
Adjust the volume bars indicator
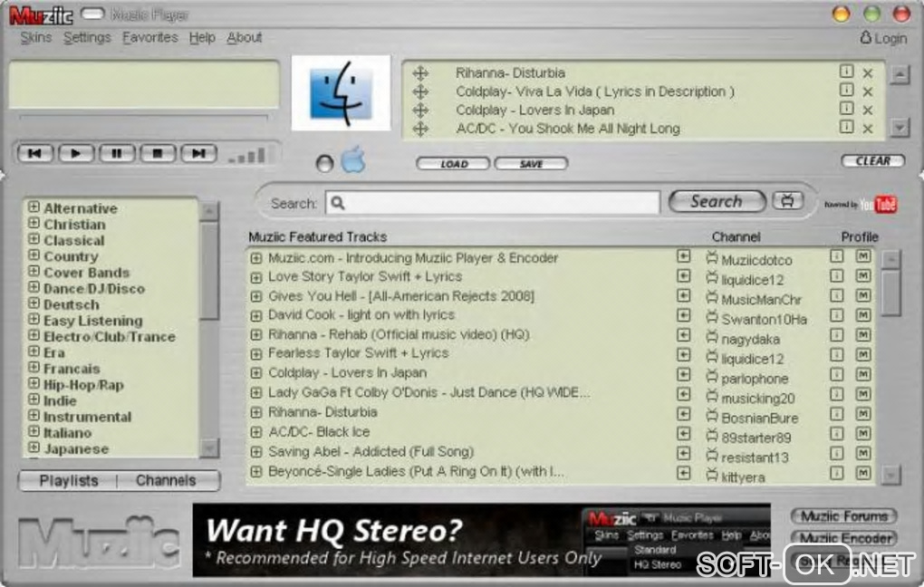point(246,156)
